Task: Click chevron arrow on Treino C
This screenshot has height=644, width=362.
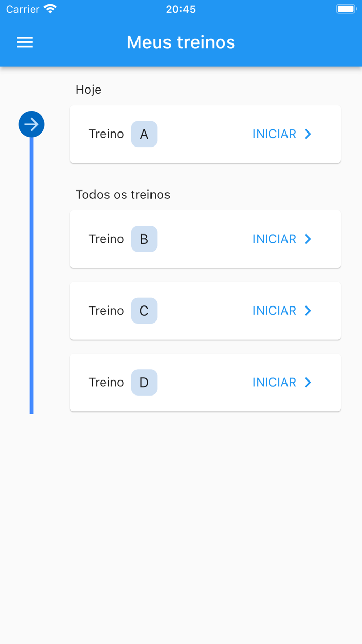Action: point(308,311)
